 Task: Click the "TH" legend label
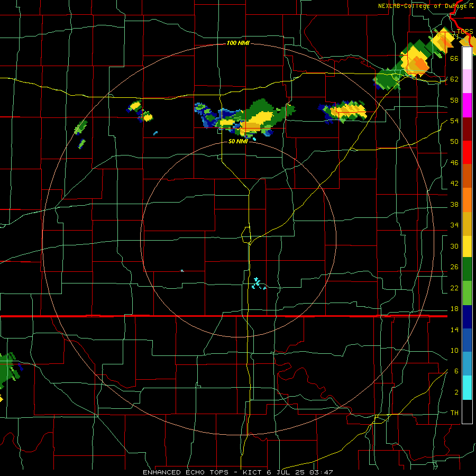click(x=454, y=413)
